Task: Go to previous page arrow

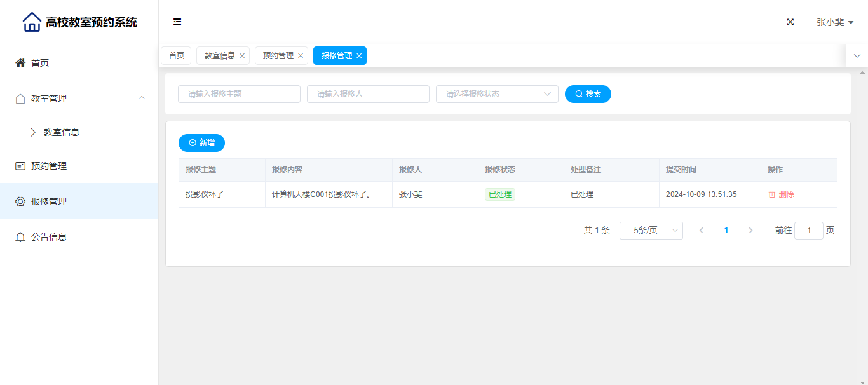Action: (702, 231)
